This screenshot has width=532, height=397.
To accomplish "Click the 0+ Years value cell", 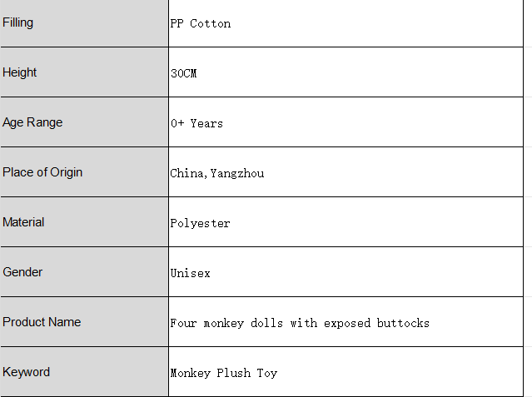I will point(346,122).
